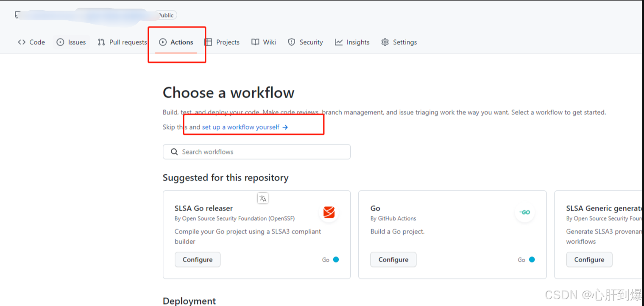Open the Code tab
The image size is (644, 306).
(31, 42)
